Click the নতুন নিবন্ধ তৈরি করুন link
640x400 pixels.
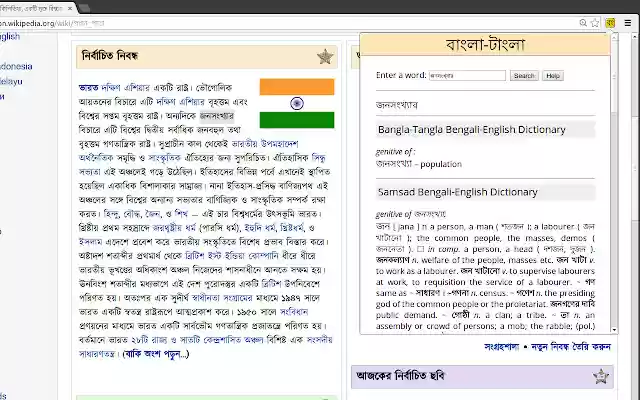[x=571, y=347]
